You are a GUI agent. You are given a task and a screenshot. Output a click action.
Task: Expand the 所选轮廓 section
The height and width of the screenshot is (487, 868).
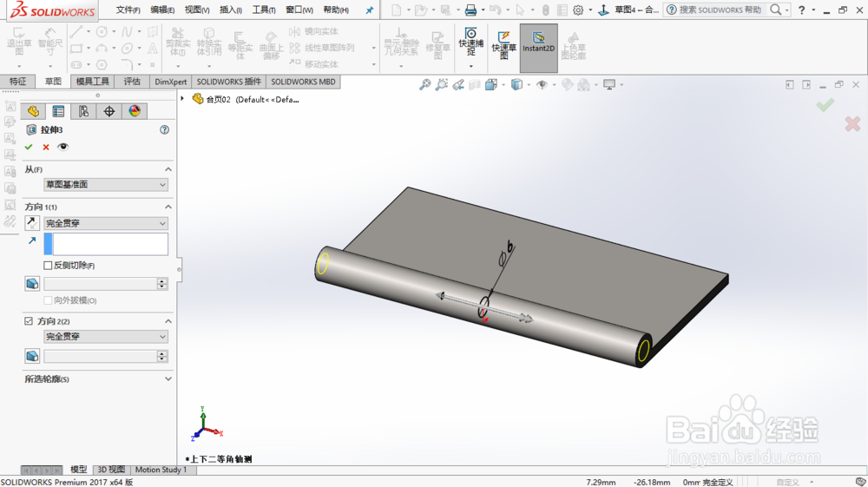168,379
